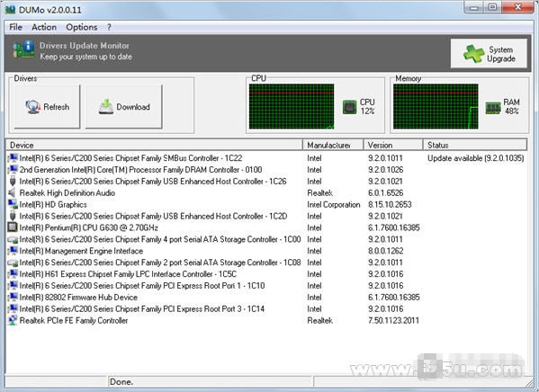Select Intel(R) Management Engine Interface text
The height and width of the screenshot is (392, 539).
(x=81, y=251)
